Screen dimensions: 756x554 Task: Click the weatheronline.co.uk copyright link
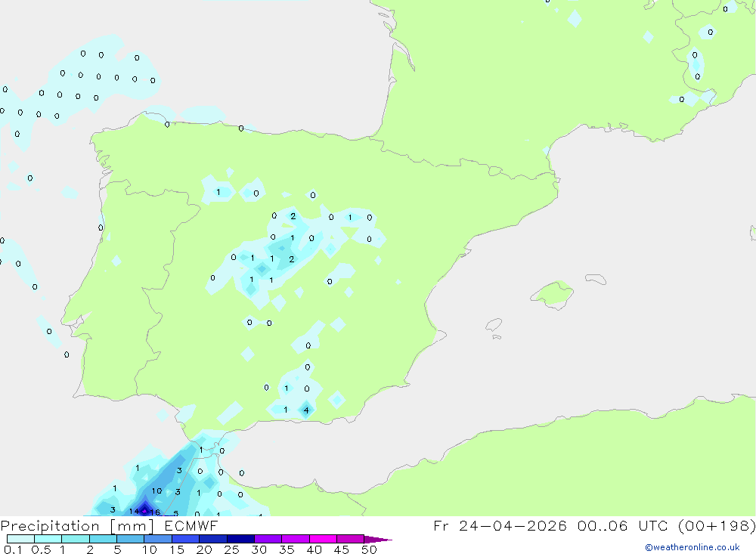pyautogui.click(x=692, y=547)
